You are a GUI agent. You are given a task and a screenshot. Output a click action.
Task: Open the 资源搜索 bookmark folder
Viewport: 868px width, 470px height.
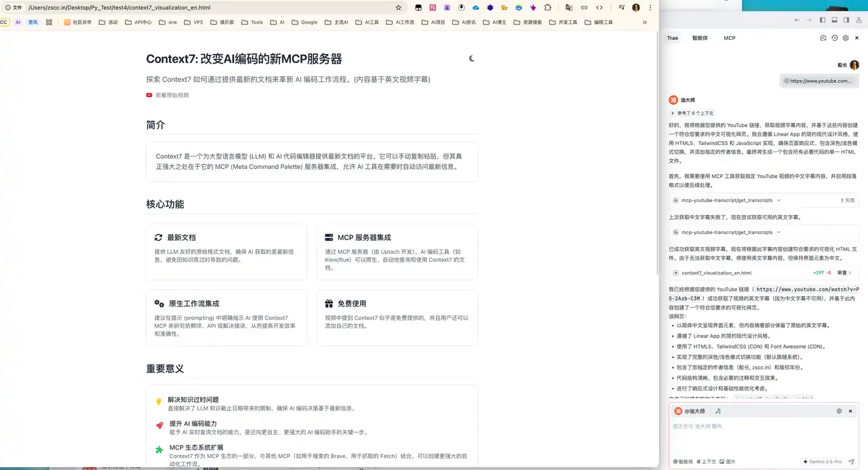[x=528, y=22]
